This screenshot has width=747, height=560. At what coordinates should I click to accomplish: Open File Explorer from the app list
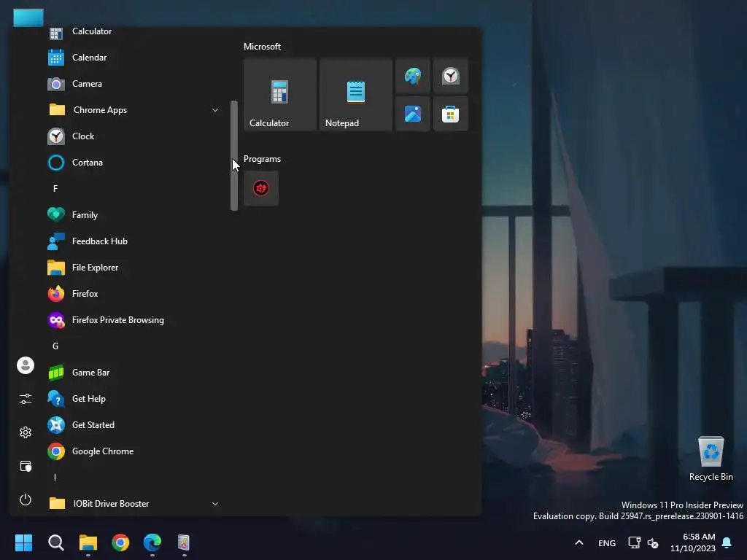[x=134, y=268]
